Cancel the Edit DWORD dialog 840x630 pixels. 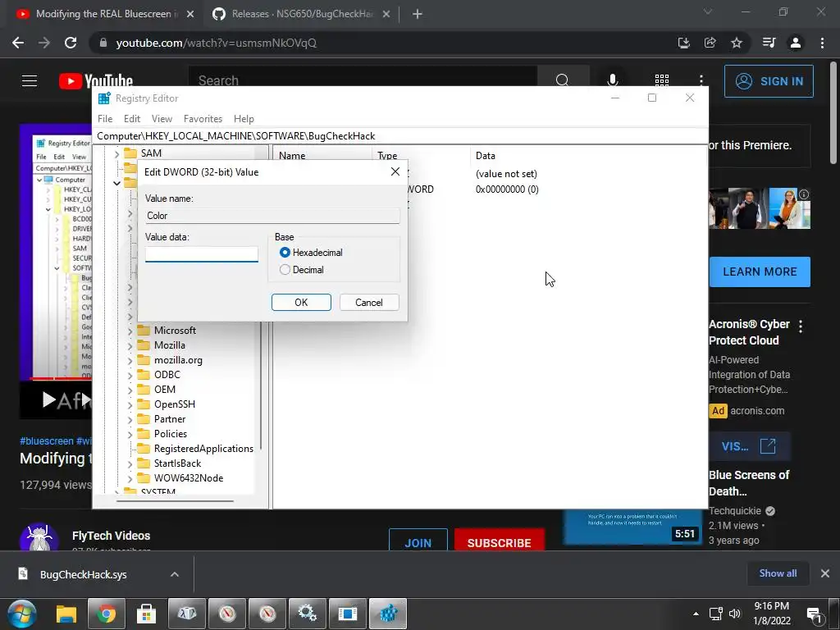369,302
